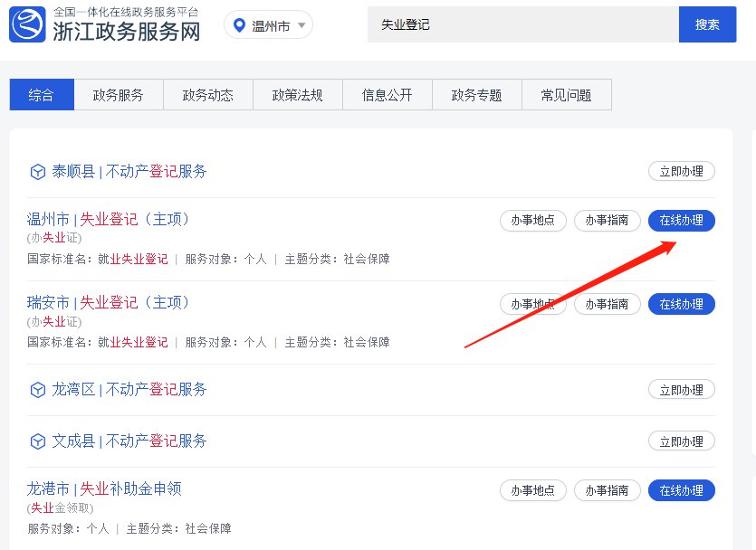
Task: Click the location pin icon beside 温州市
Action: (240, 25)
